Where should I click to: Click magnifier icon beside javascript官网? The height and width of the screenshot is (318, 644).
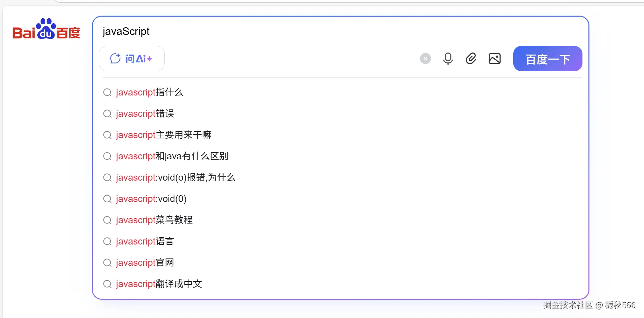pos(107,263)
